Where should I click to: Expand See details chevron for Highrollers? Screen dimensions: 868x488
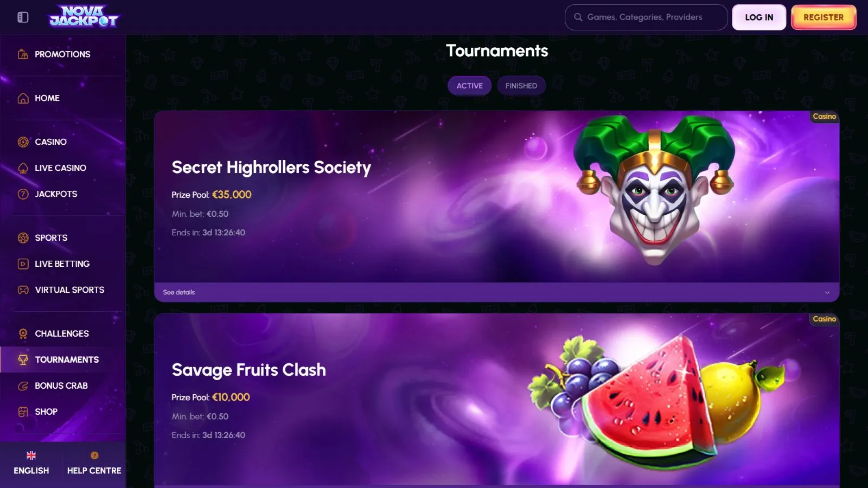[x=827, y=292]
